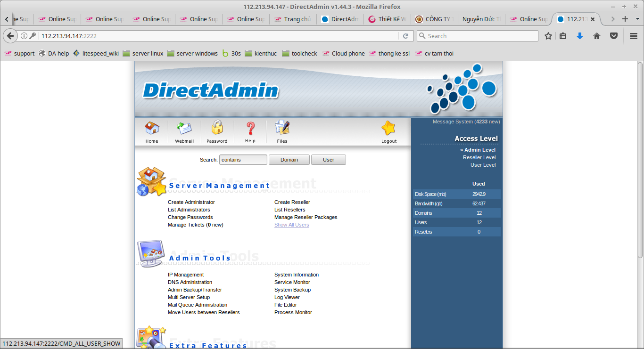Switch to the CÔNG TY tab
Screen dimensions: 644x349
434,19
